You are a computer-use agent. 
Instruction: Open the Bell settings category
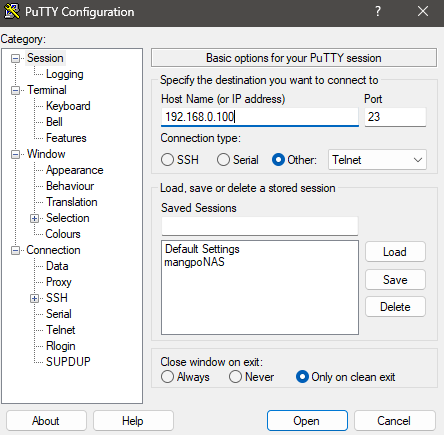tap(54, 122)
